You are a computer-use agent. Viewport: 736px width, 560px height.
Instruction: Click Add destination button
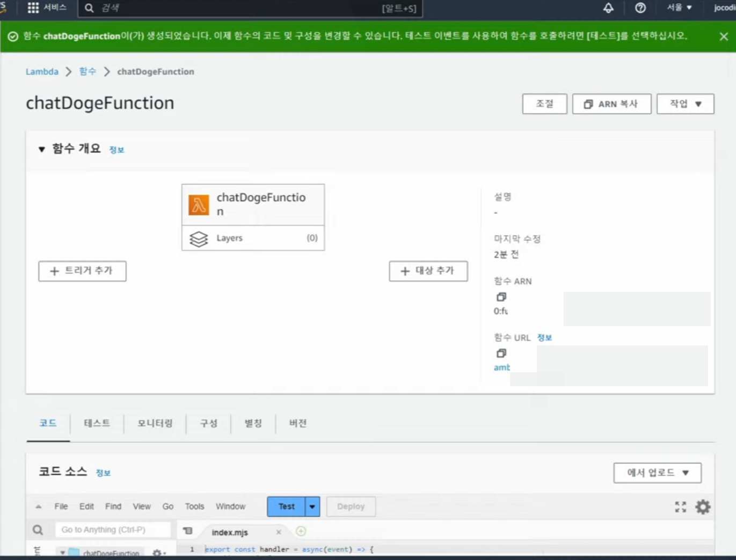(x=428, y=271)
